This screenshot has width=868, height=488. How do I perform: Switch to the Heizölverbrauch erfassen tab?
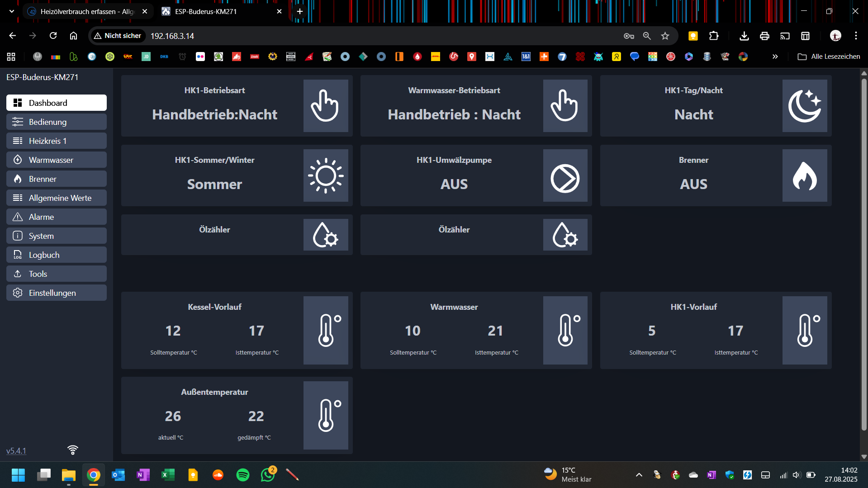point(86,11)
